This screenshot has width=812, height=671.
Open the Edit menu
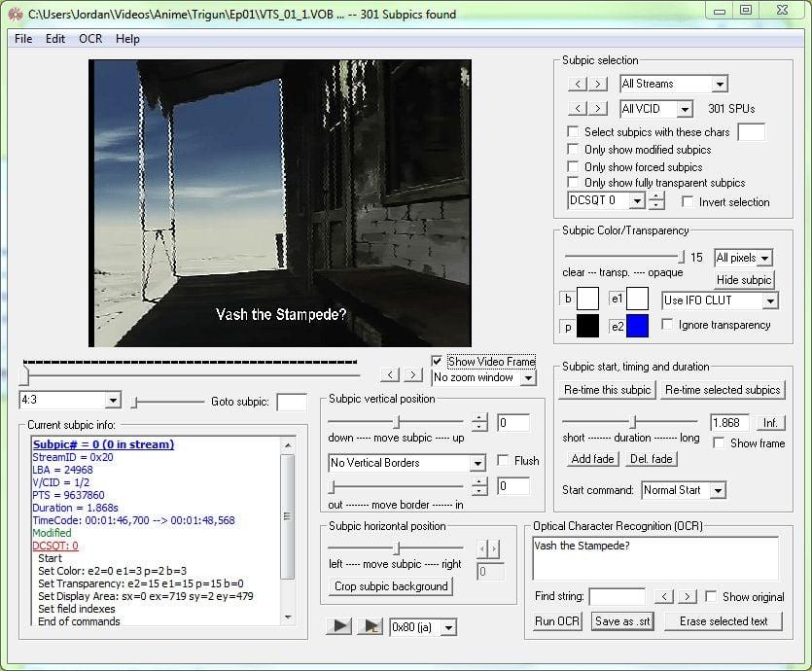tap(54, 39)
